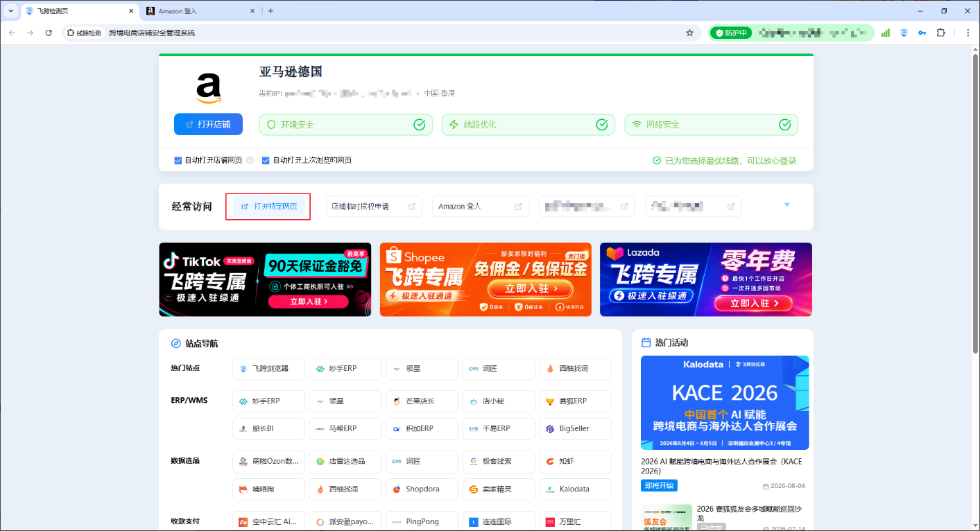Image resolution: width=980 pixels, height=531 pixels.
Task: Click the 线路优化 status pill
Action: (x=528, y=125)
